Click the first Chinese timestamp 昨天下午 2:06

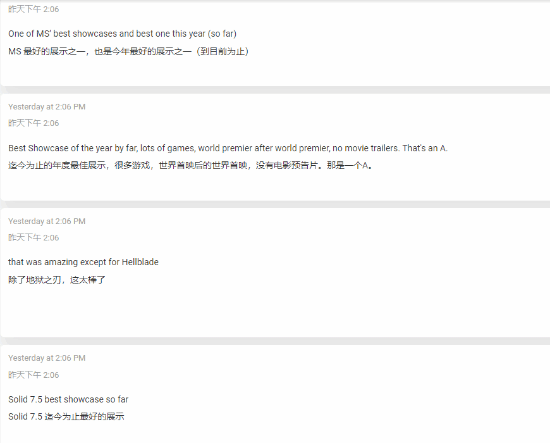pos(34,9)
